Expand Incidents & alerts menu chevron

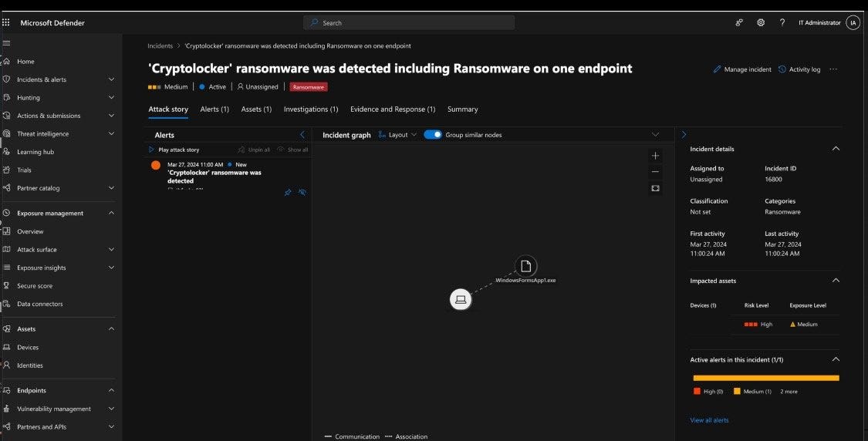(111, 79)
